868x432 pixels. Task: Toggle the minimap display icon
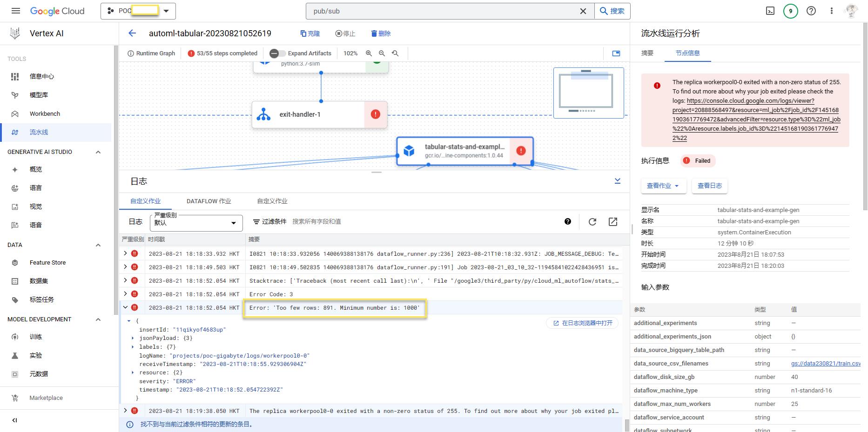[x=616, y=53]
